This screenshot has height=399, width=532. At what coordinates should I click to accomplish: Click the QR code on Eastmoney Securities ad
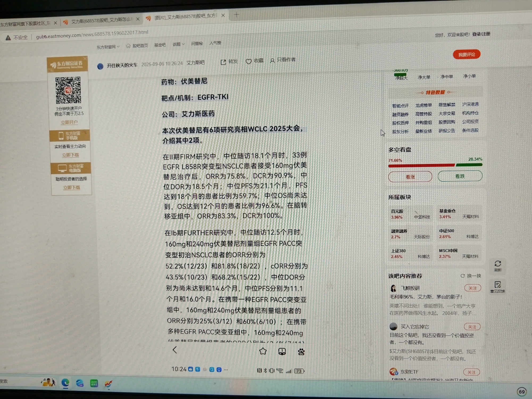pyautogui.click(x=68, y=90)
